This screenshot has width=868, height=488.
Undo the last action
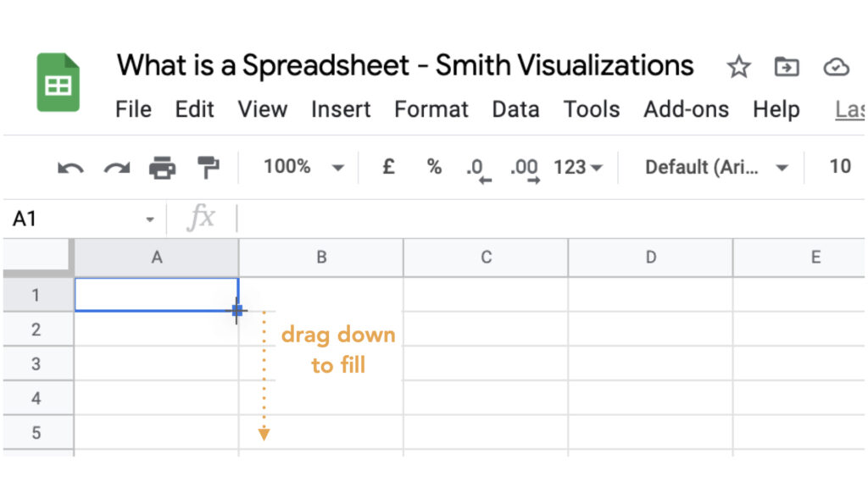pyautogui.click(x=71, y=167)
